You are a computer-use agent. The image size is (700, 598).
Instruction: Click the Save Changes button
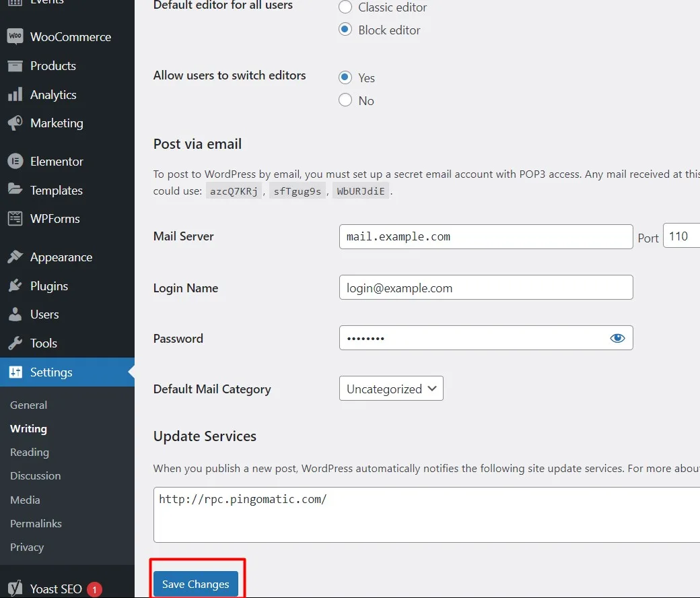point(196,584)
